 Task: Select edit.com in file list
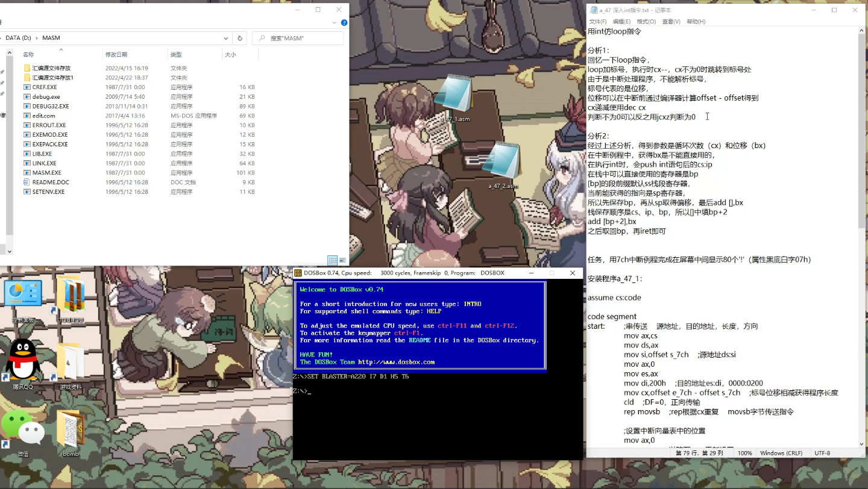click(x=139, y=116)
